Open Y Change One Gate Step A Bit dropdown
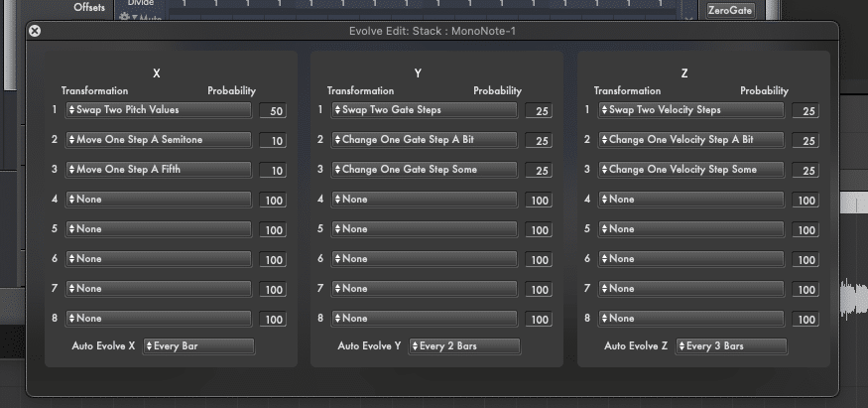This screenshot has width=868, height=408. [x=425, y=140]
